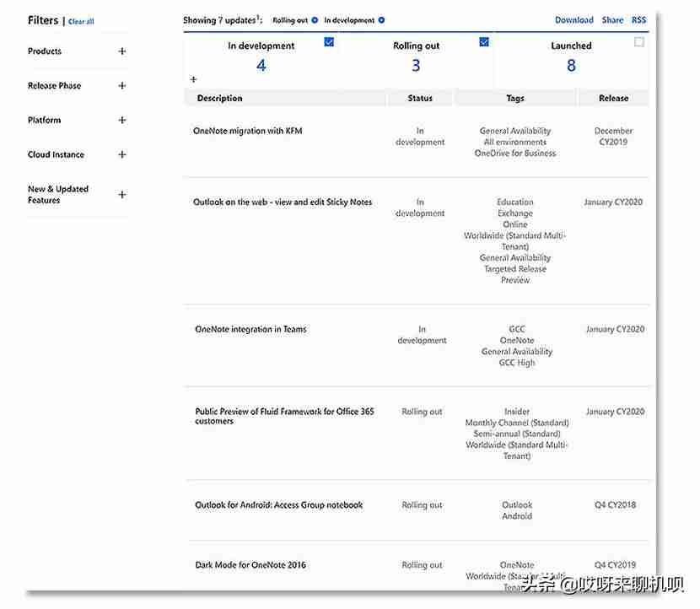
Task: Click the Share link
Action: pos(612,20)
